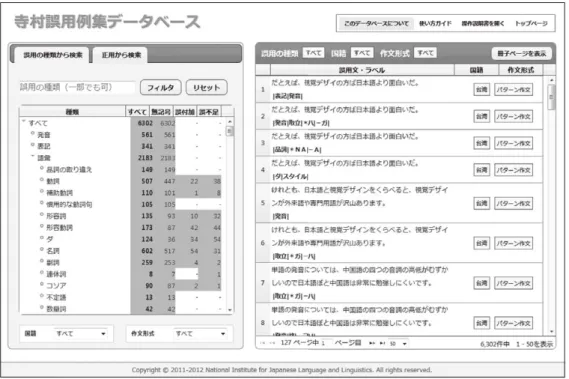Jump to the last results page icon
This screenshot has height=379, width=569.
(382, 343)
